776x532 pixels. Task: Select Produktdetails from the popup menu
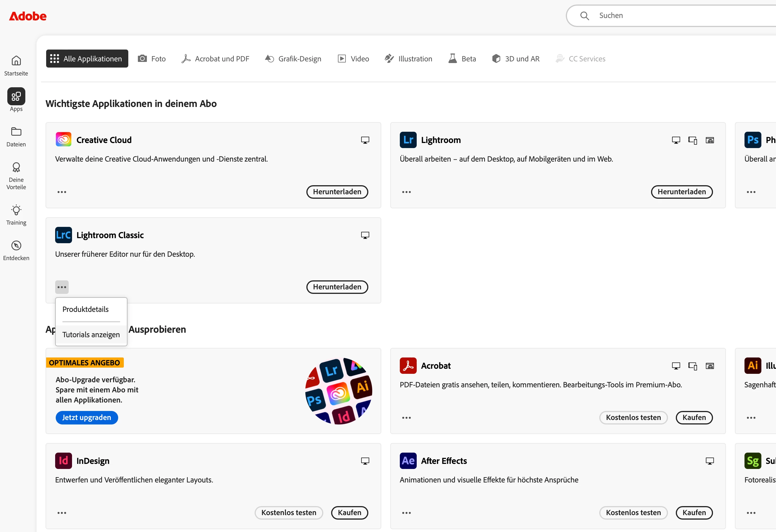coord(86,309)
